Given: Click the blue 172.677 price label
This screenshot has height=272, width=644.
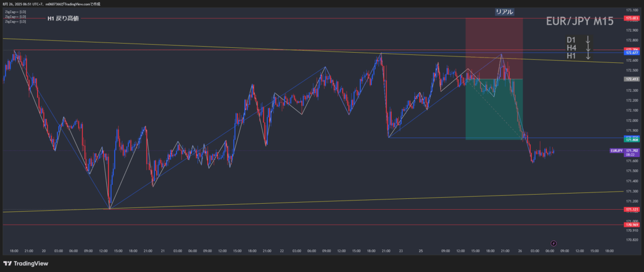Looking at the screenshot, I should pos(631,53).
